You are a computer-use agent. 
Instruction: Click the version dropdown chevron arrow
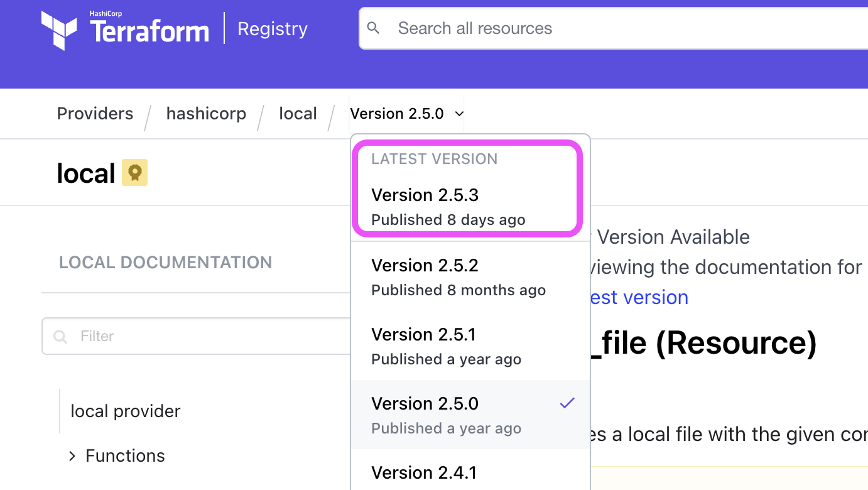(x=459, y=114)
